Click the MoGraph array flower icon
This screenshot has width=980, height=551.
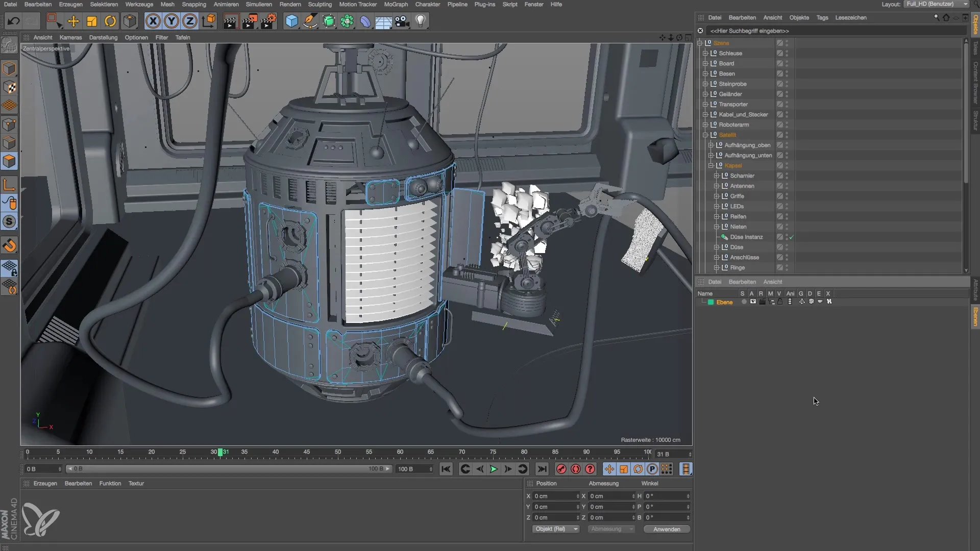coord(347,21)
